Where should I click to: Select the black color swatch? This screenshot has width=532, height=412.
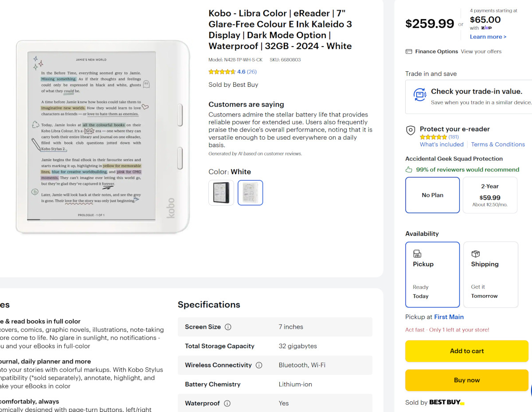point(221,193)
